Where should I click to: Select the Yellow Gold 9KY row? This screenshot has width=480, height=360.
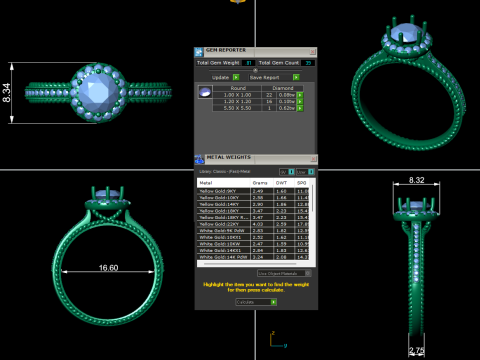pyautogui.click(x=253, y=191)
